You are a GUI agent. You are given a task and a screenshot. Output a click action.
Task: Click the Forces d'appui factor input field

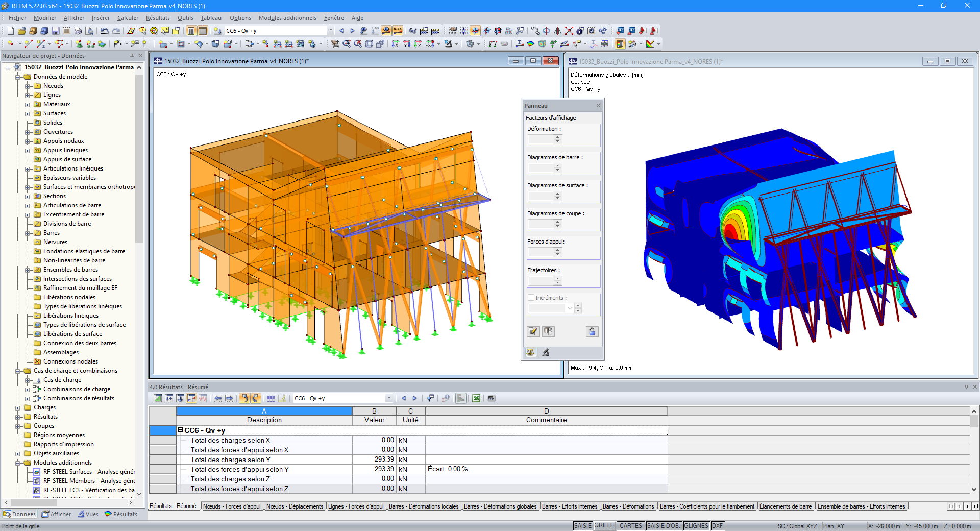pos(541,252)
